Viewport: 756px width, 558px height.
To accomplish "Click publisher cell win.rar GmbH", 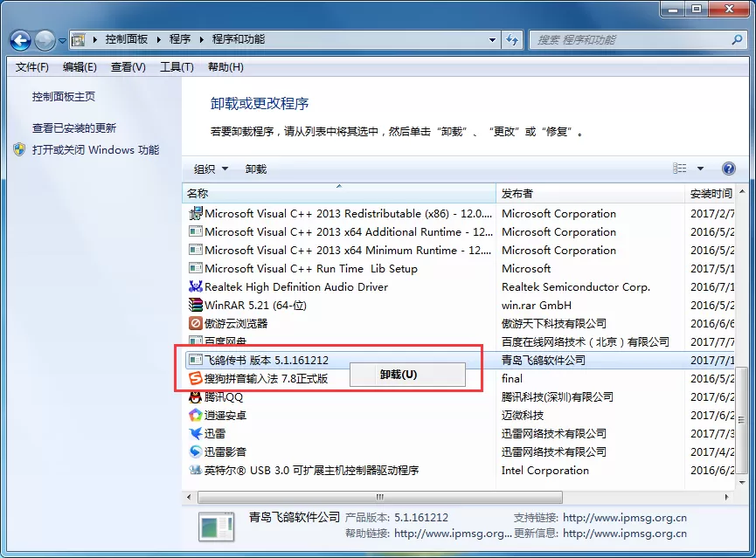I will [x=536, y=305].
